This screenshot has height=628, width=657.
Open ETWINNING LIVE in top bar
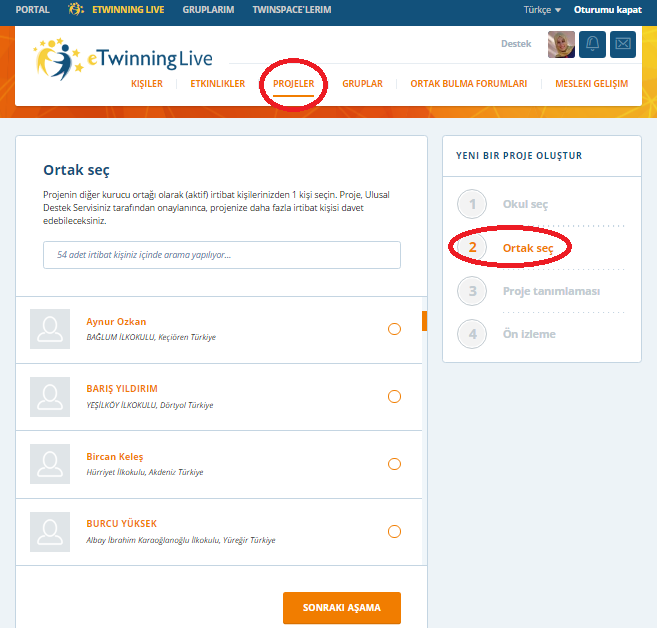[x=128, y=10]
